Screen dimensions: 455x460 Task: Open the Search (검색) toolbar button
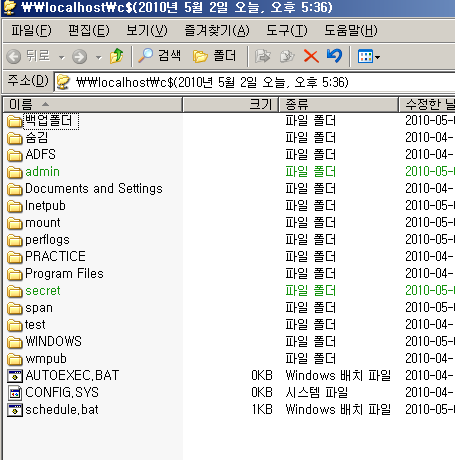pyautogui.click(x=159, y=56)
